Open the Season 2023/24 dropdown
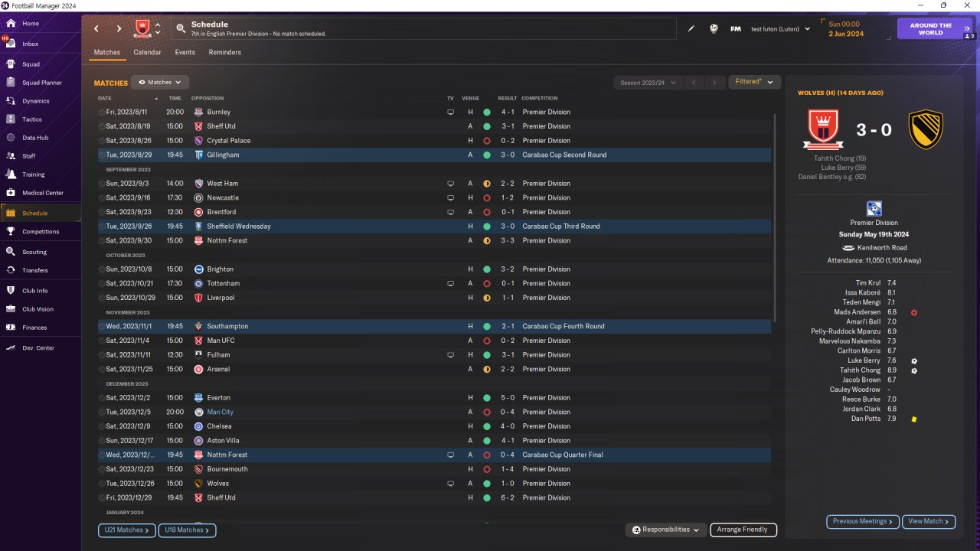 pyautogui.click(x=646, y=82)
